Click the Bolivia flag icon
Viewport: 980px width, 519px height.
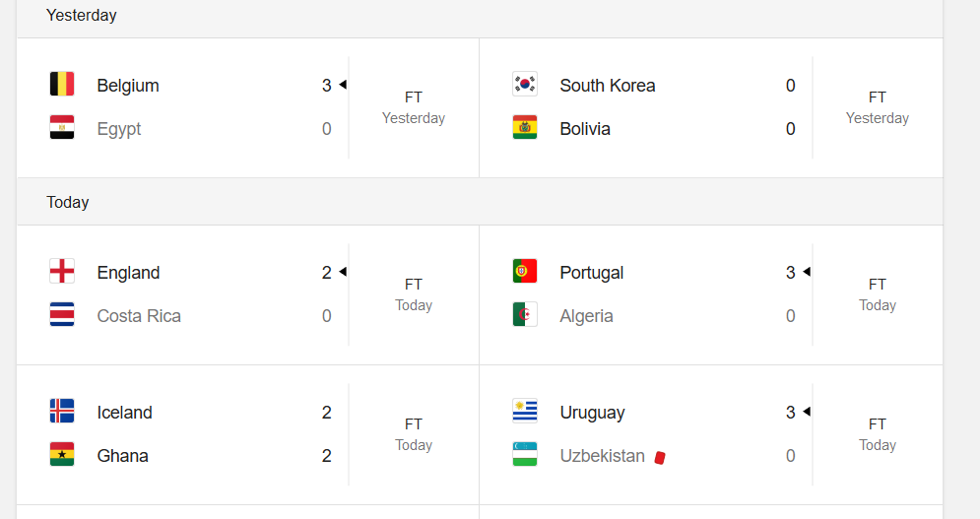[x=525, y=127]
